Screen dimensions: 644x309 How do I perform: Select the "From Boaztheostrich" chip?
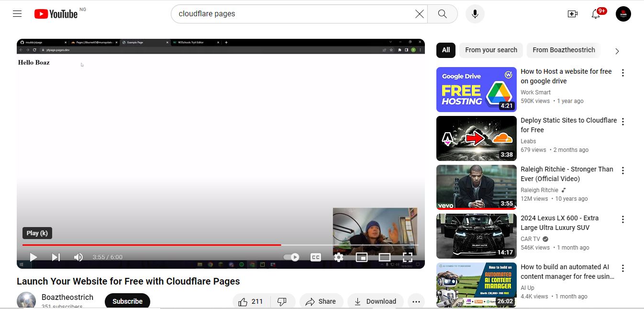click(x=564, y=50)
